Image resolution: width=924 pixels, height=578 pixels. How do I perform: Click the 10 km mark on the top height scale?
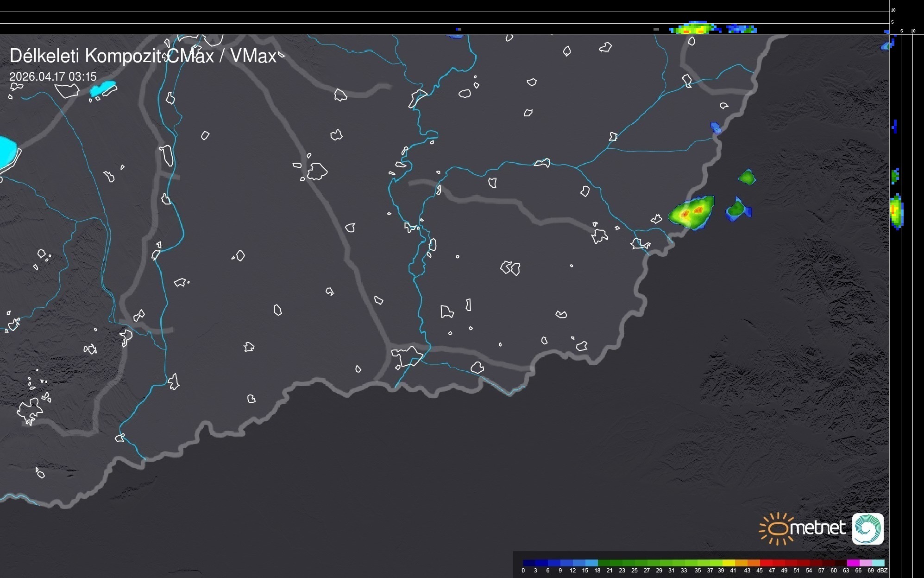tap(893, 10)
